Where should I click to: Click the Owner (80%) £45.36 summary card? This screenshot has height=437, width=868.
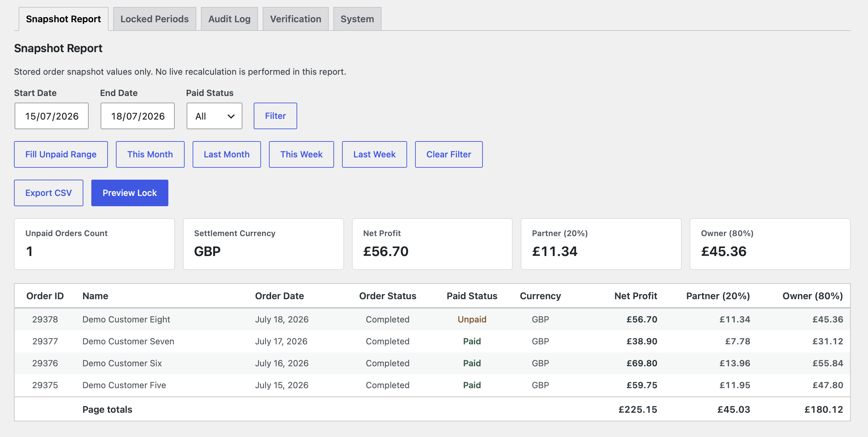coord(770,244)
